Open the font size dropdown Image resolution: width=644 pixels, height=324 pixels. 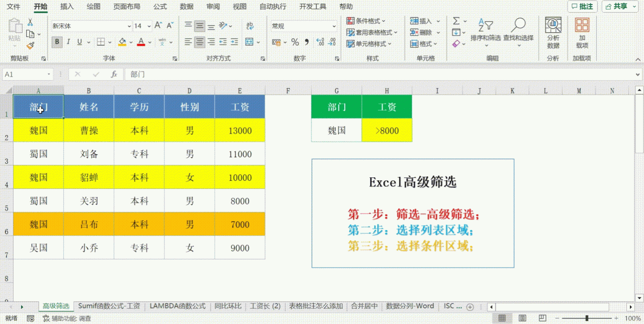pyautogui.click(x=150, y=26)
